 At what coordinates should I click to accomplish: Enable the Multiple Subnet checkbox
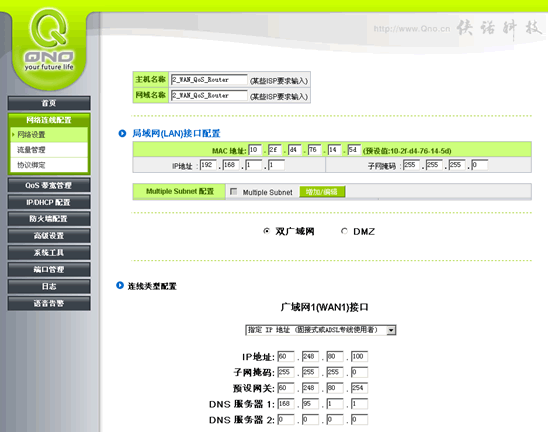coord(234,191)
